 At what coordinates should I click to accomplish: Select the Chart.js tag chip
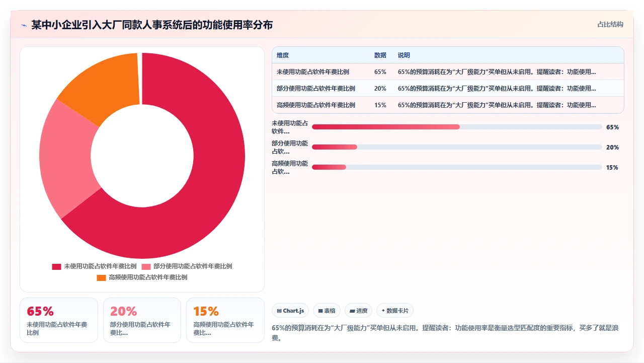pos(290,311)
